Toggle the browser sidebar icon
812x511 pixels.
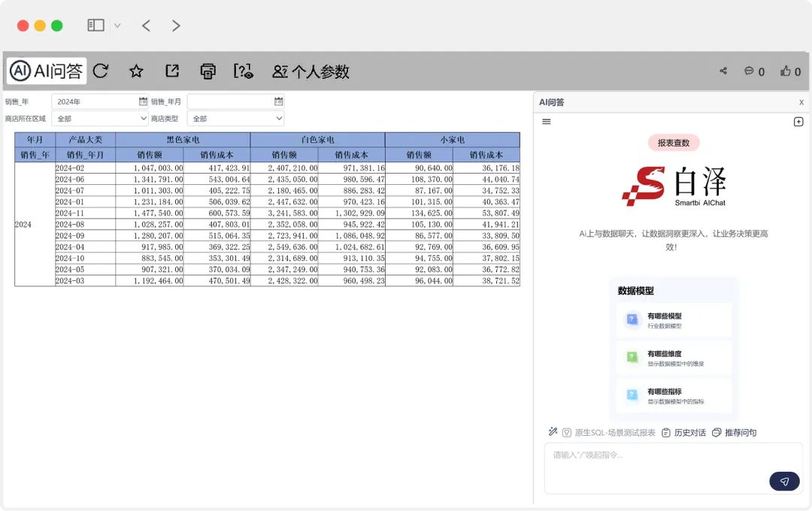coord(95,26)
